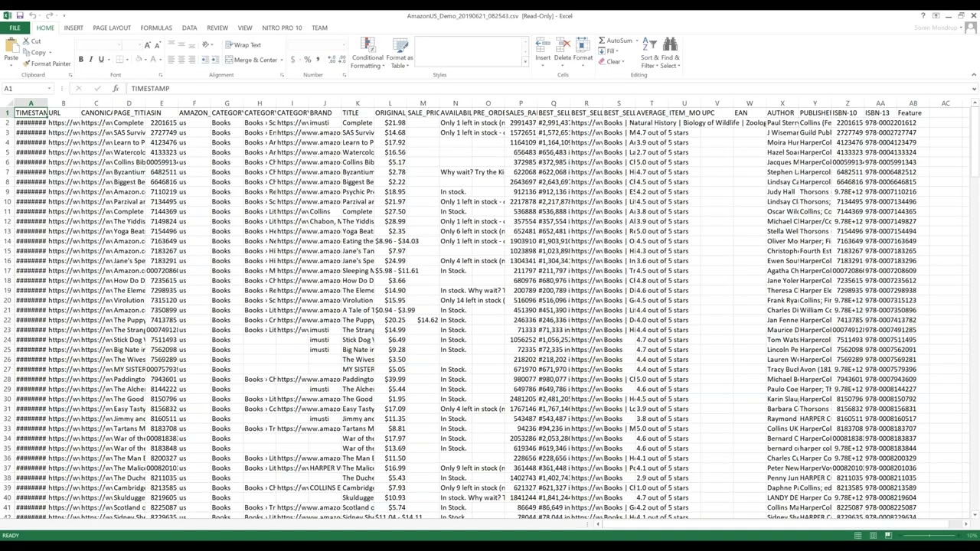Click the Delete cells icon
The height and width of the screenshot is (551, 980).
coord(563,44)
